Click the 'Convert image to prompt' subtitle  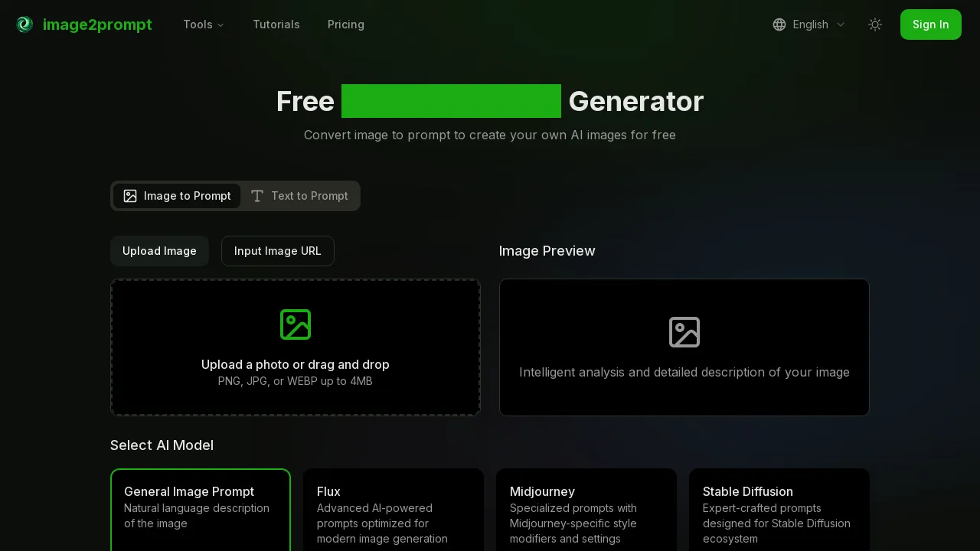pos(490,135)
